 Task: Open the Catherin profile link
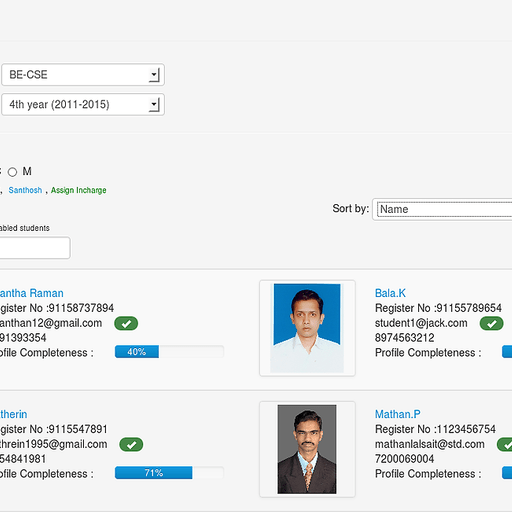coord(14,414)
